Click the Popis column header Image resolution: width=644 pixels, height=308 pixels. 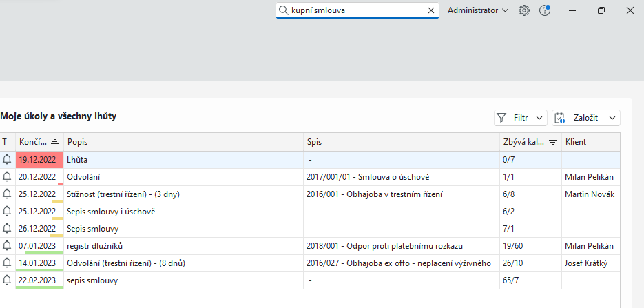click(x=77, y=142)
